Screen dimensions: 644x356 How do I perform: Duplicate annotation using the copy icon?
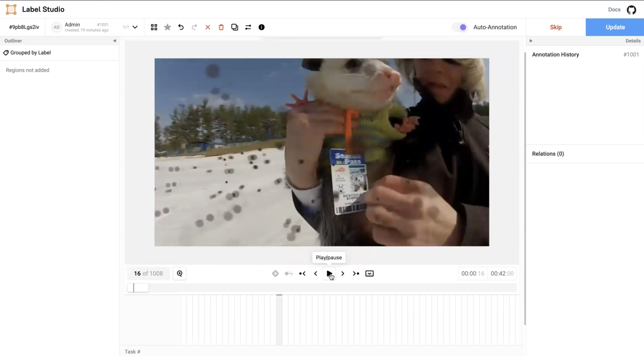(x=234, y=27)
